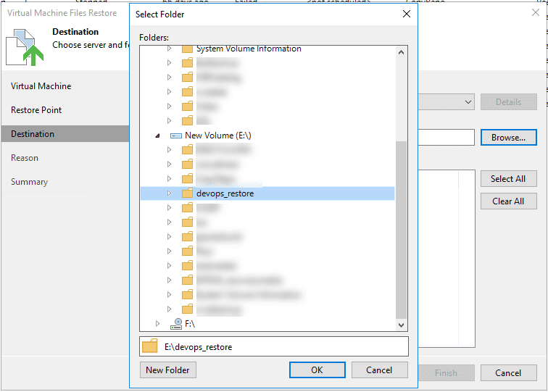Click the greyed Finish button
This screenshot has height=392, width=548.
coord(447,372)
